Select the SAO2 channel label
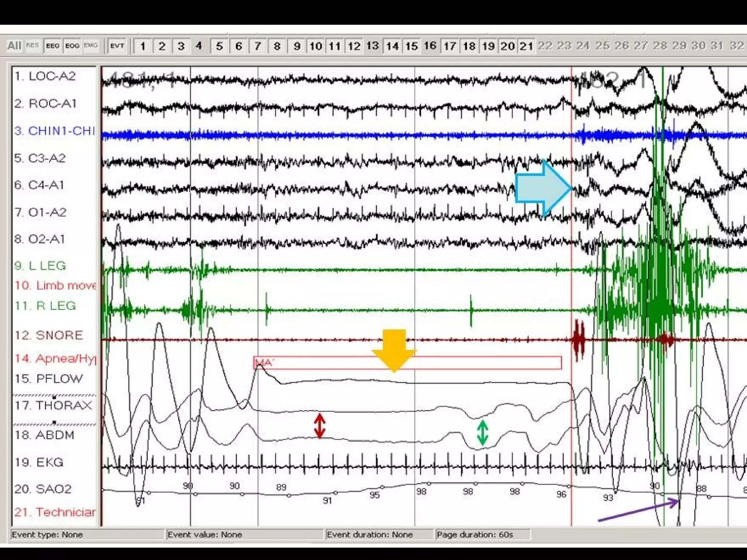This screenshot has width=747, height=560. click(x=43, y=489)
